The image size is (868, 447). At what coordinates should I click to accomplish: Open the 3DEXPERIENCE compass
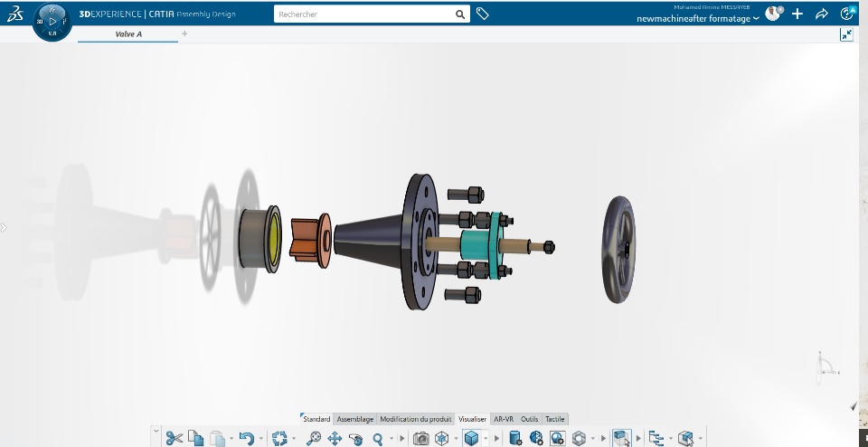coord(52,21)
